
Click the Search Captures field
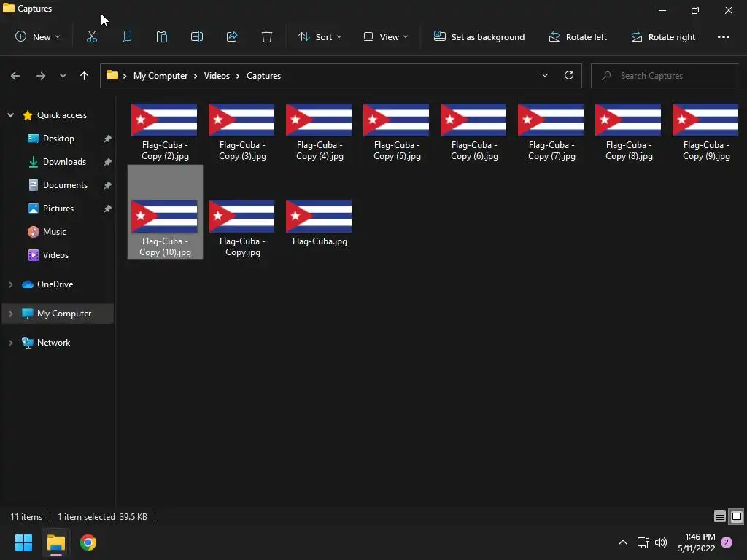point(664,76)
